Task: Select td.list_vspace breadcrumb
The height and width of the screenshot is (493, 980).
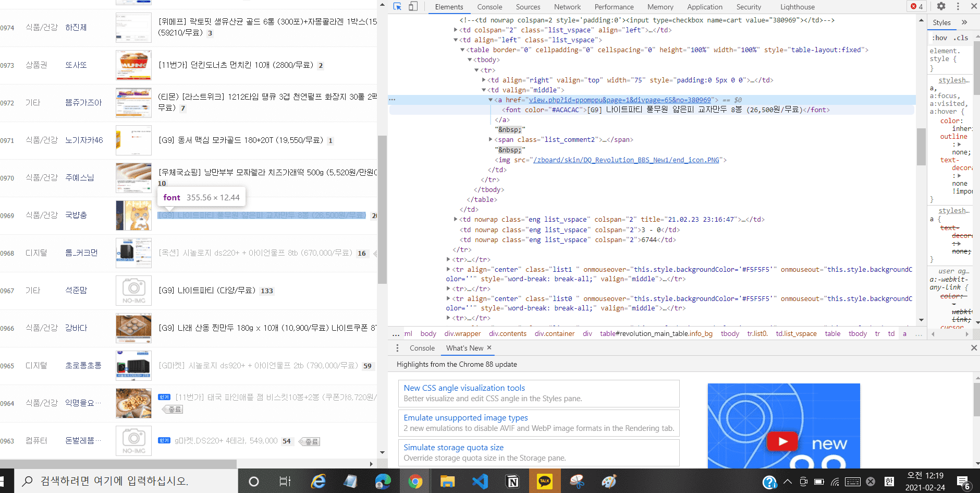Action: pyautogui.click(x=796, y=334)
